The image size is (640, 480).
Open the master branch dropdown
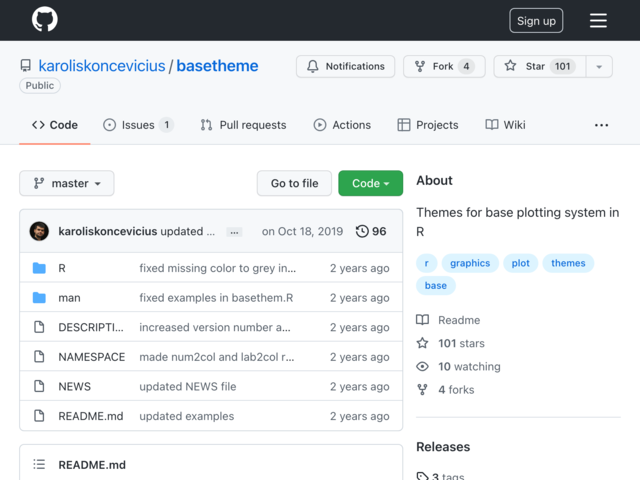67,183
